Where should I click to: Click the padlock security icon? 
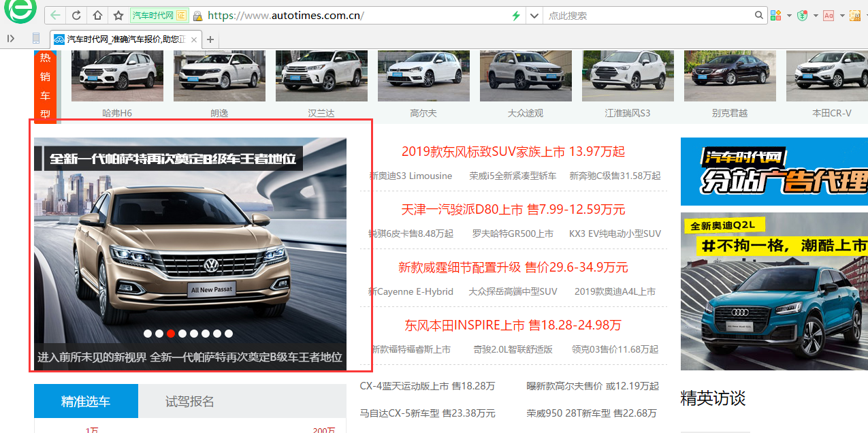[x=197, y=16]
